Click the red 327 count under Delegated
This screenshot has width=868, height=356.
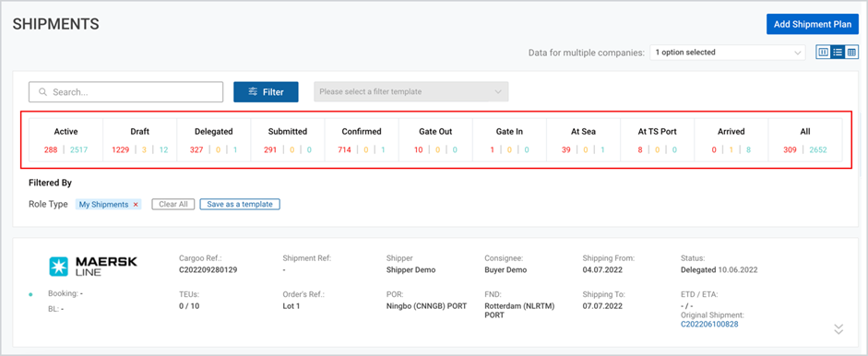(x=196, y=149)
